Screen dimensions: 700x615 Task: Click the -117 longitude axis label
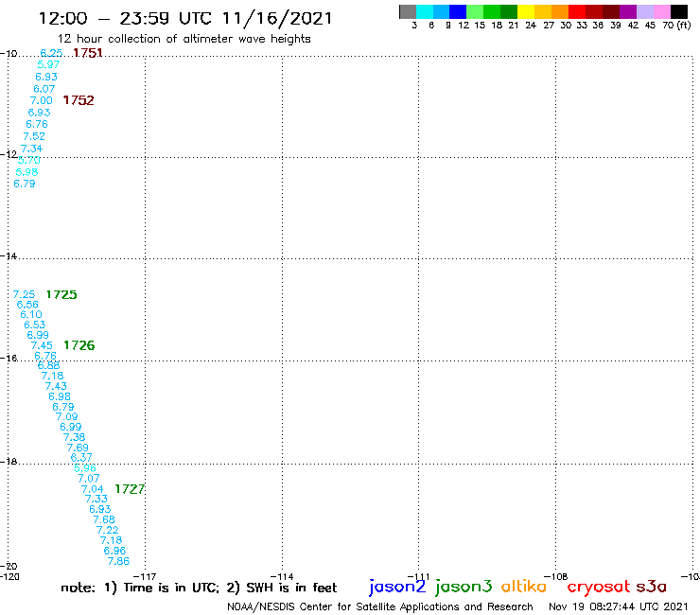coord(145,576)
